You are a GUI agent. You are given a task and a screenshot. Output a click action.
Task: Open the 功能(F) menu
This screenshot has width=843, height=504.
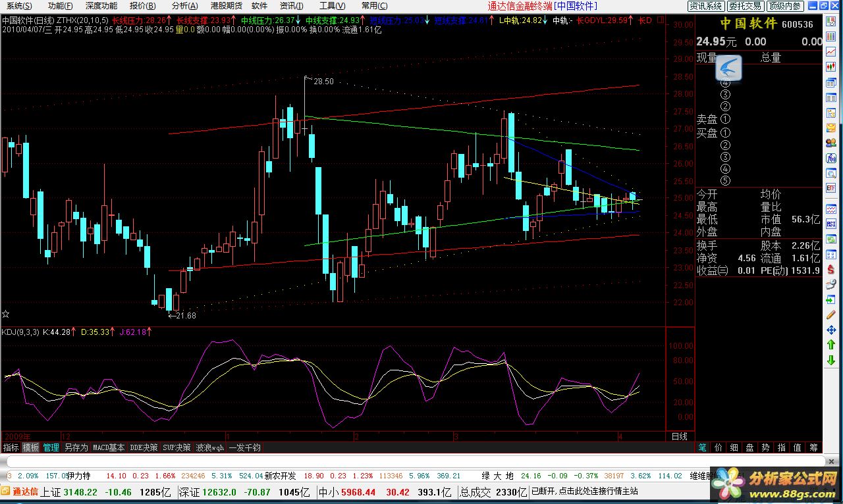pos(60,6)
